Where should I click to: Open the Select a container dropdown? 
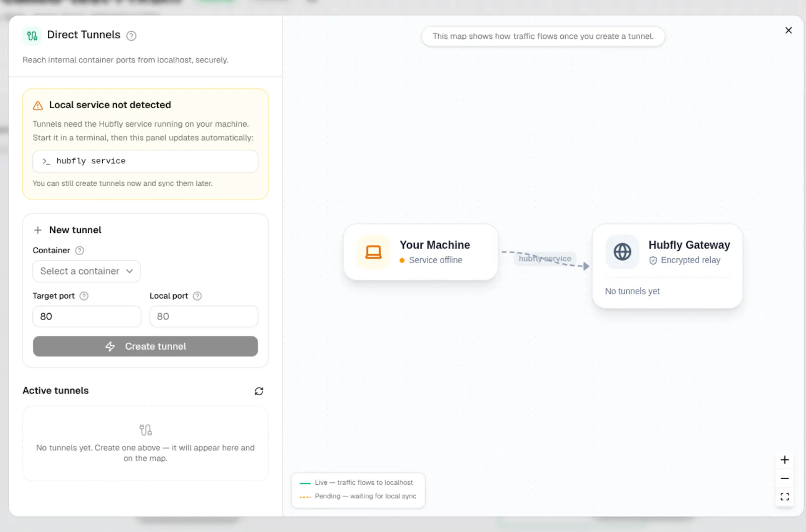87,271
